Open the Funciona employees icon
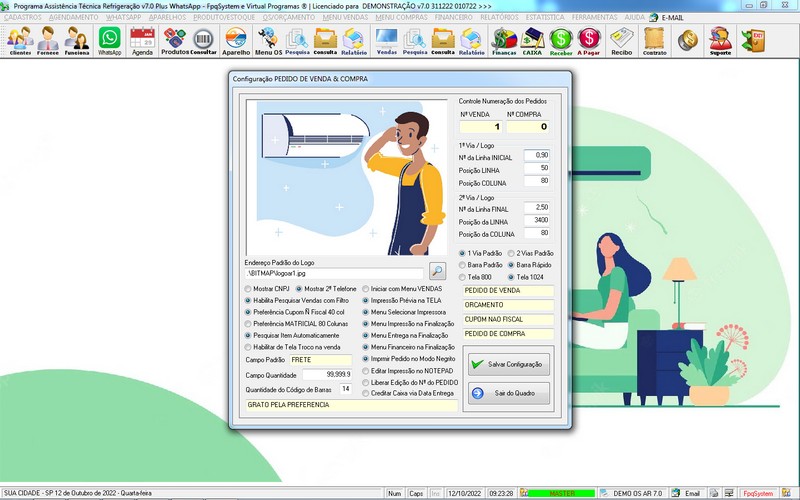800x500 pixels. point(77,41)
